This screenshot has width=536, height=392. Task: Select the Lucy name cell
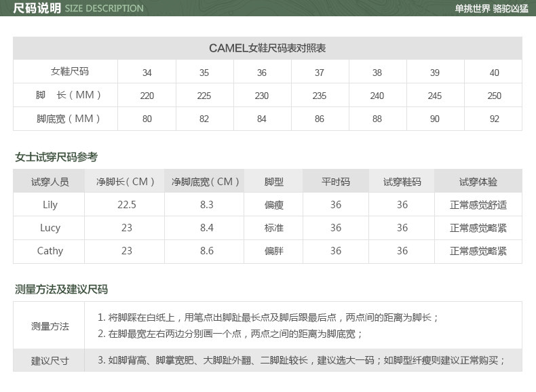pyautogui.click(x=50, y=228)
